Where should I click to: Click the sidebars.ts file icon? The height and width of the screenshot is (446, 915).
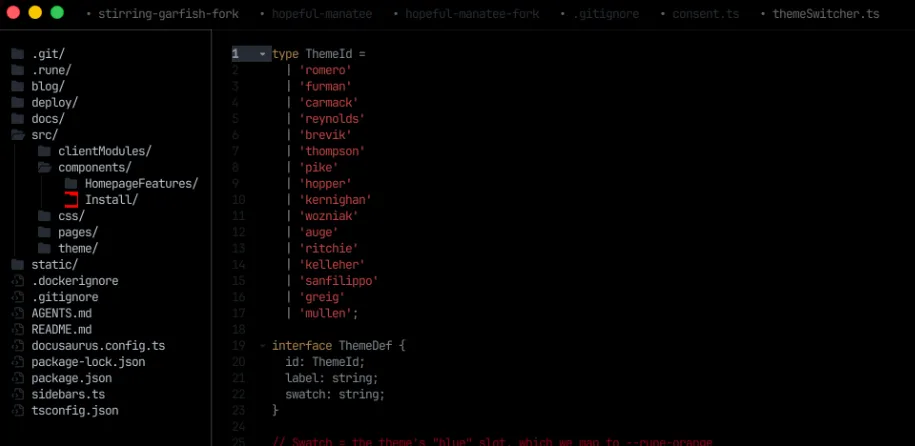18,394
